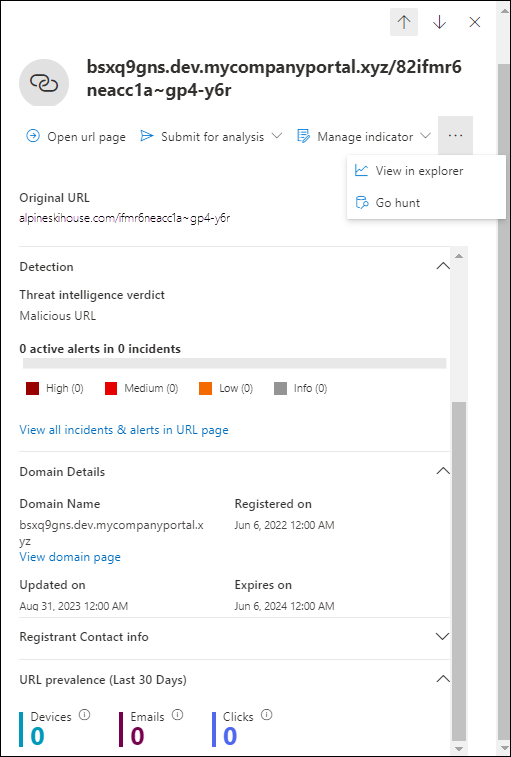Image resolution: width=511 pixels, height=757 pixels.
Task: Expand Registrant Contact info section
Action: point(443,636)
